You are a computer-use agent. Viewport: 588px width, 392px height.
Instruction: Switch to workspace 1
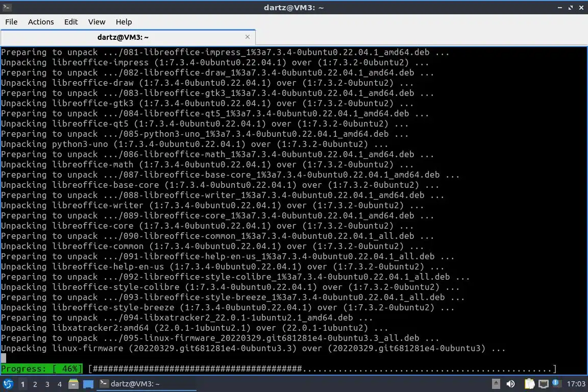click(23, 384)
